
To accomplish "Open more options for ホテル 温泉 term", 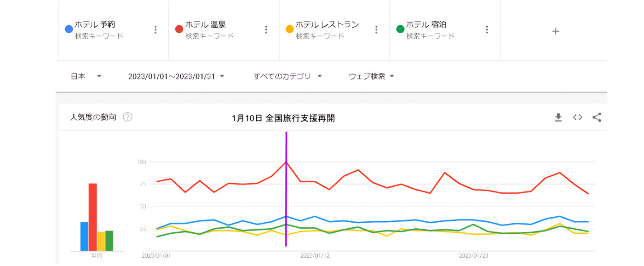I will point(266,30).
